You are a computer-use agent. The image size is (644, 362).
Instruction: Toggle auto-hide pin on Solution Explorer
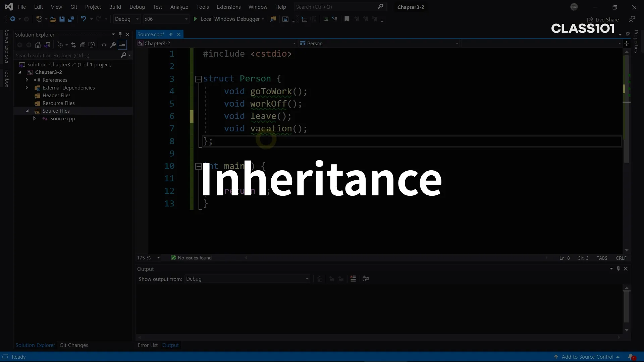120,35
